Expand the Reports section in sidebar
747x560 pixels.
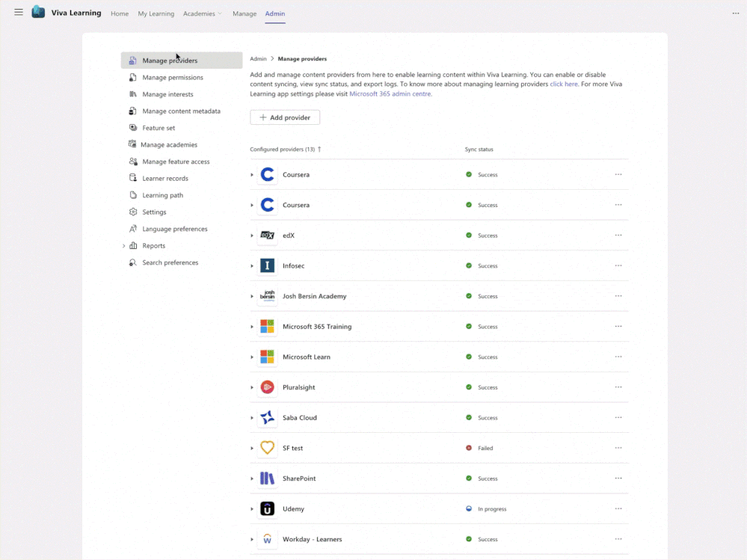click(x=124, y=246)
